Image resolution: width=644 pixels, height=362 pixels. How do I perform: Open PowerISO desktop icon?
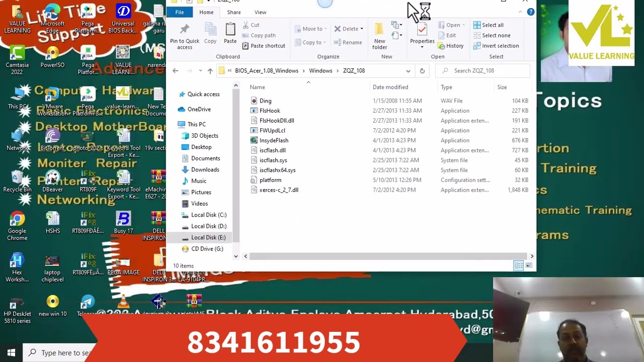[52, 57]
